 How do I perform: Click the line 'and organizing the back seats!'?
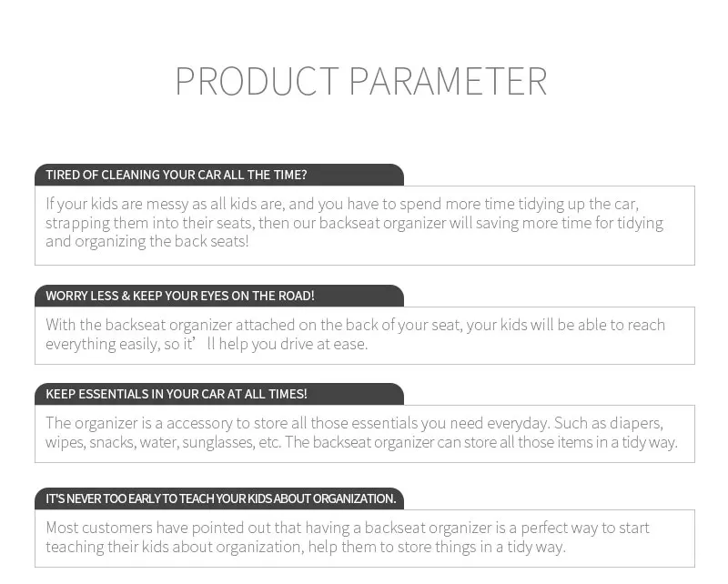(x=147, y=241)
